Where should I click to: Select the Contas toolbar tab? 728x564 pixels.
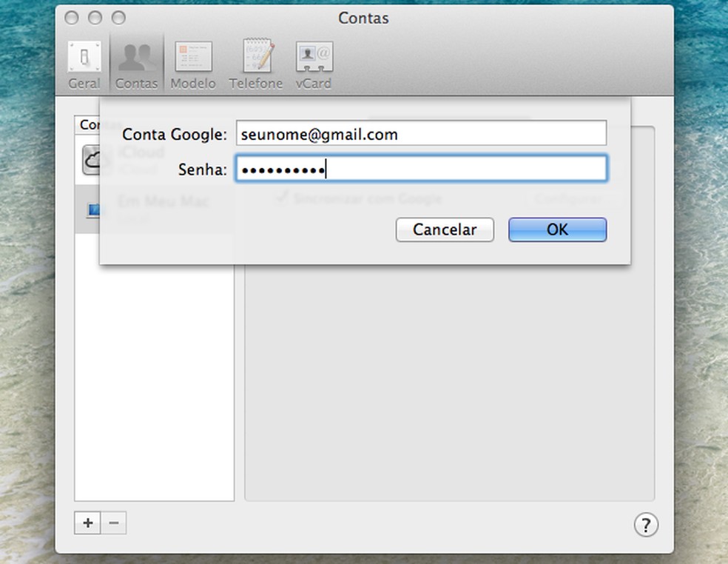click(136, 64)
